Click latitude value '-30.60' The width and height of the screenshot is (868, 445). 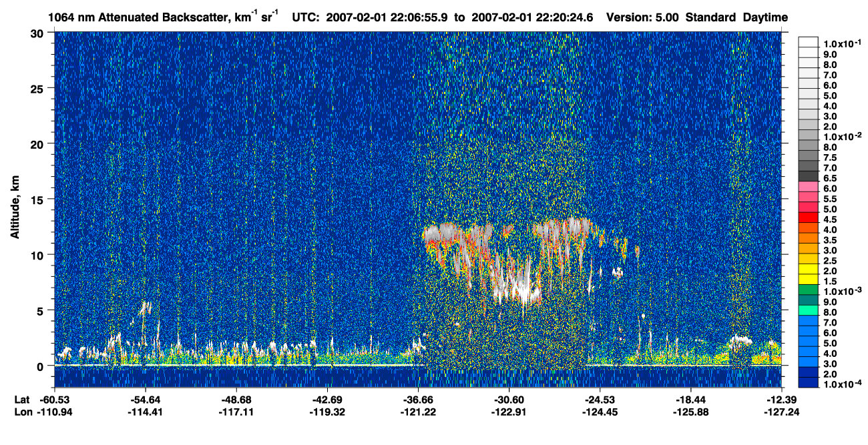click(509, 399)
